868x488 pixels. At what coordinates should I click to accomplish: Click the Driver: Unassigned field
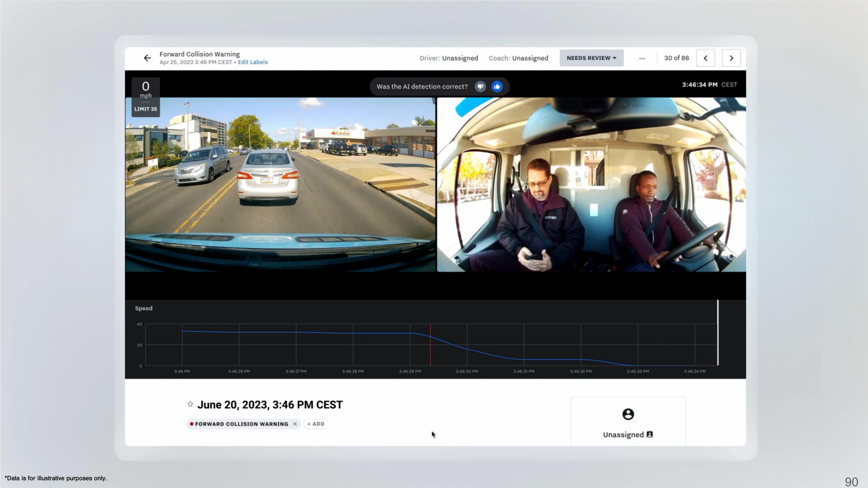449,58
